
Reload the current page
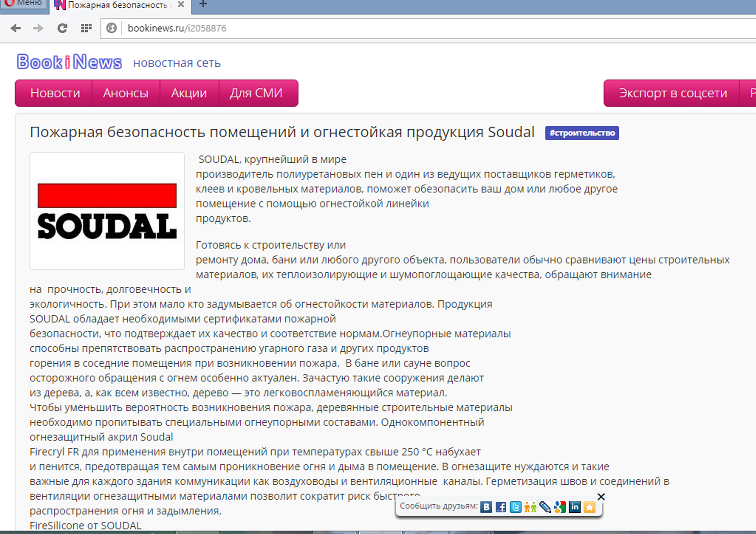coord(62,28)
